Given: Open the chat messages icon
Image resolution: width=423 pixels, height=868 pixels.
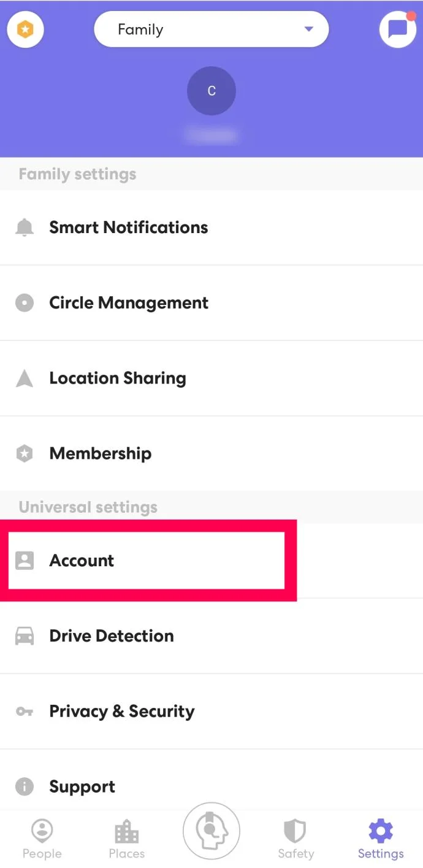Looking at the screenshot, I should pos(398,29).
